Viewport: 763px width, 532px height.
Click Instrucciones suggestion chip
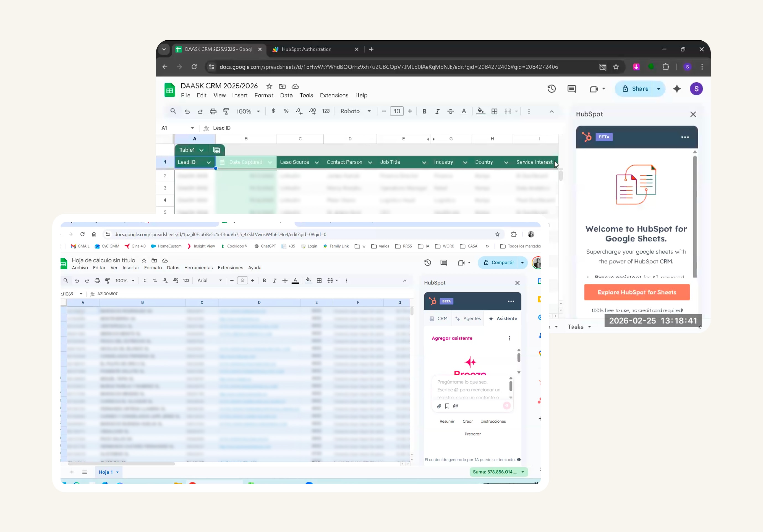click(493, 421)
